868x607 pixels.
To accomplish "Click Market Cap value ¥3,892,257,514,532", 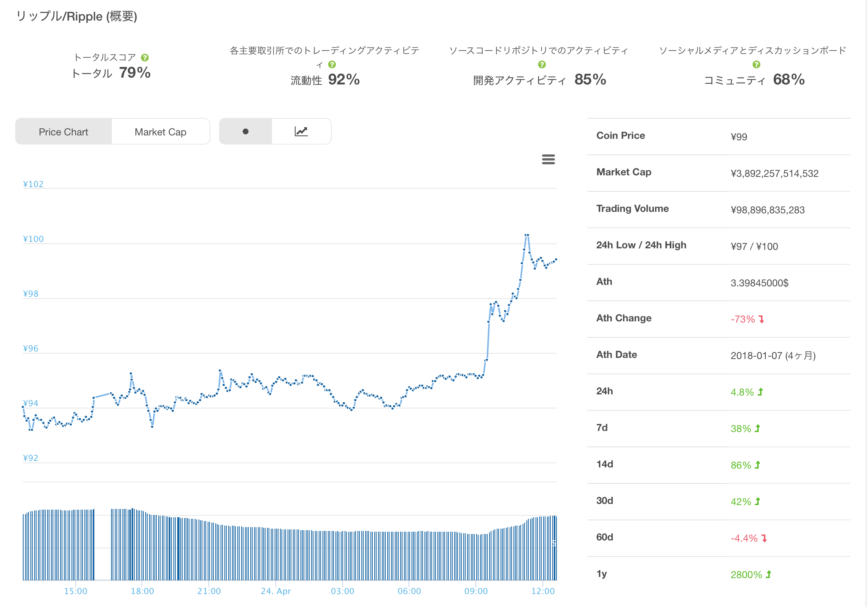I will click(x=774, y=173).
